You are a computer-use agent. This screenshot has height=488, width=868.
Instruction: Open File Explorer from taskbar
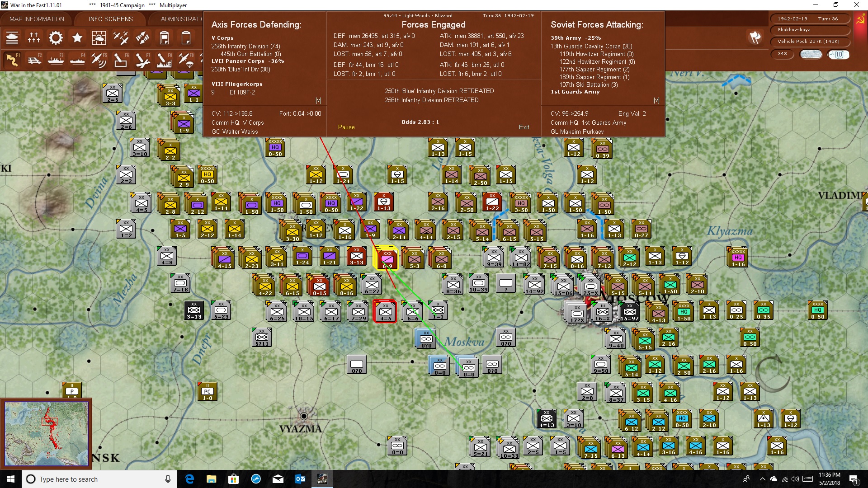click(211, 479)
